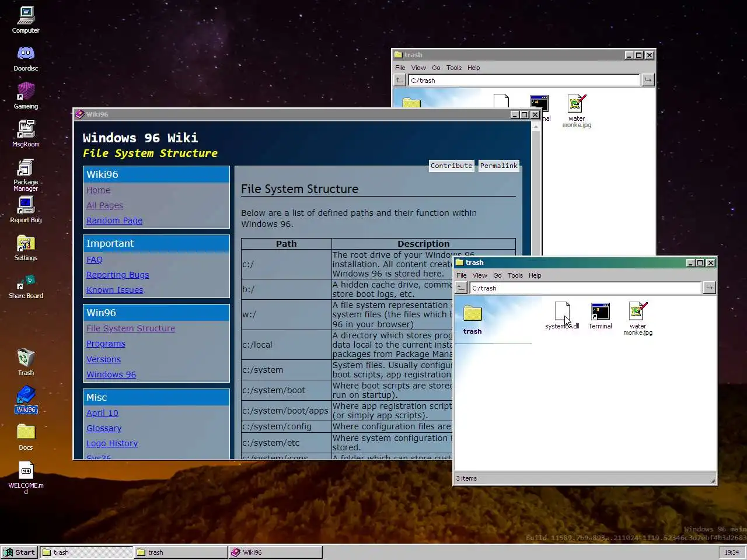Select the Terminal file in front trash window
Screen dimensions: 747x560
click(600, 316)
